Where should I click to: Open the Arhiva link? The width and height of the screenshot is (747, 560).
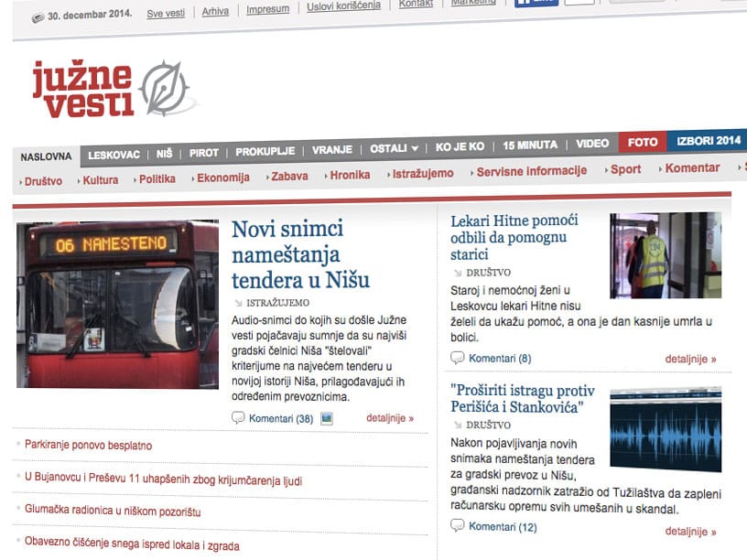coord(215,11)
